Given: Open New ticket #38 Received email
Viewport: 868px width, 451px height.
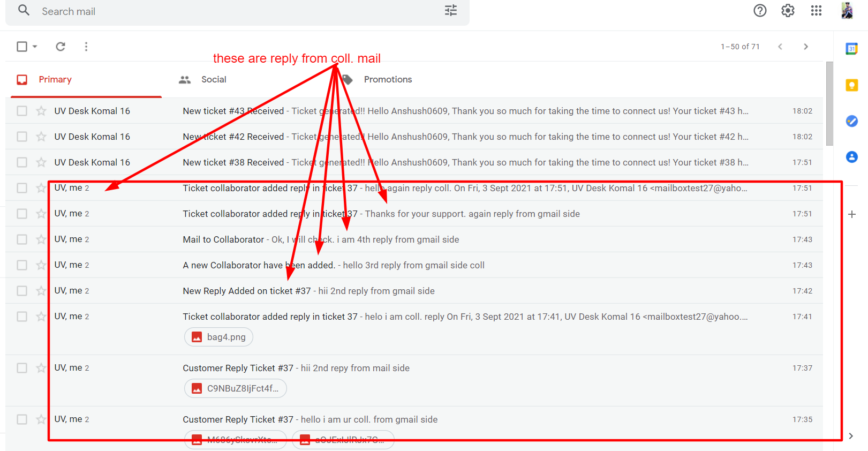Looking at the screenshot, I should click(414, 162).
